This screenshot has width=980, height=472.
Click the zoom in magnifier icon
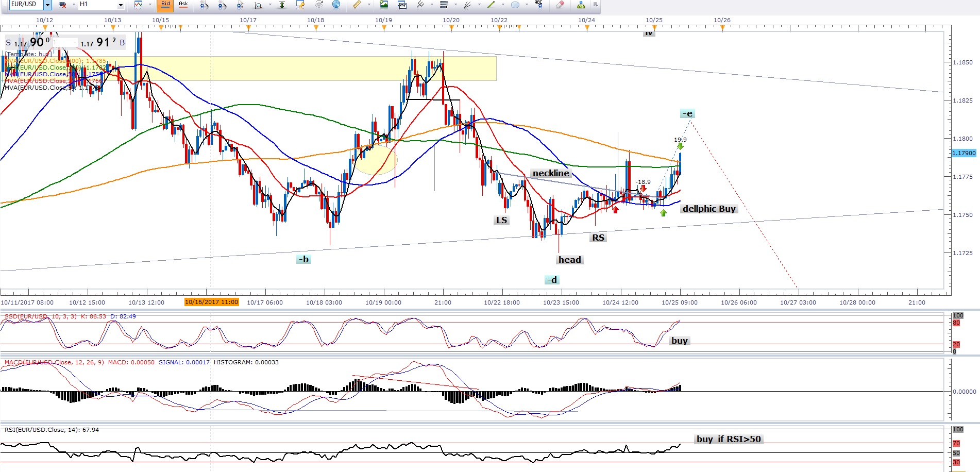tap(205, 5)
